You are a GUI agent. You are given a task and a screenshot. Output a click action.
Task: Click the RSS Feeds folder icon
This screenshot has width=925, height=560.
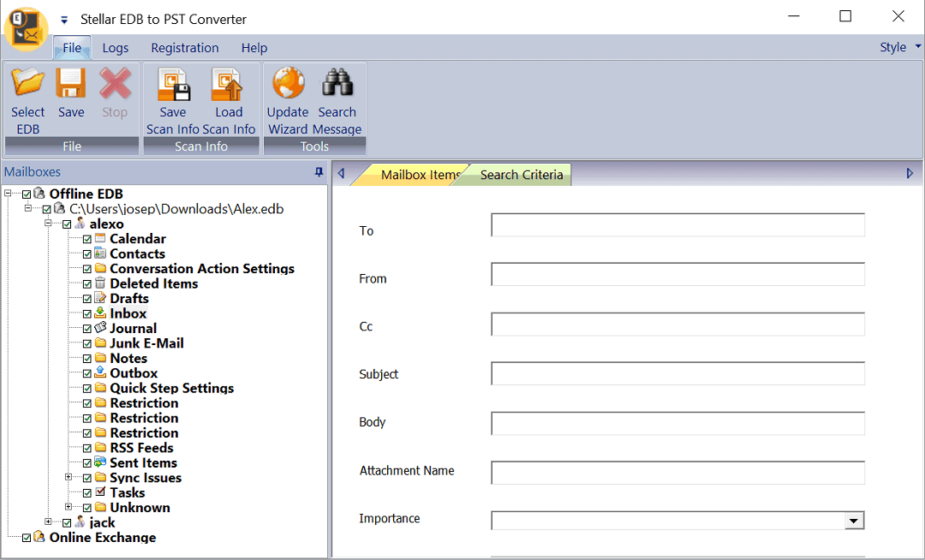[x=100, y=448]
